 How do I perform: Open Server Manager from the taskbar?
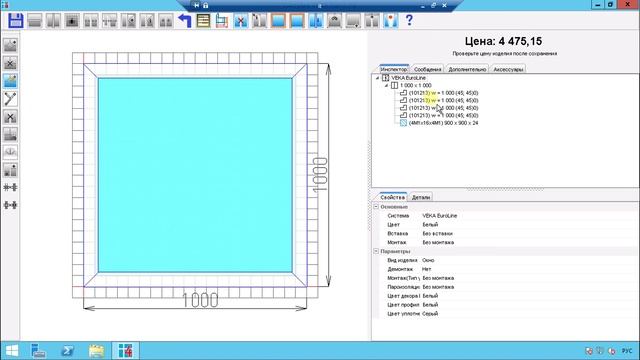pyautogui.click(x=38, y=351)
